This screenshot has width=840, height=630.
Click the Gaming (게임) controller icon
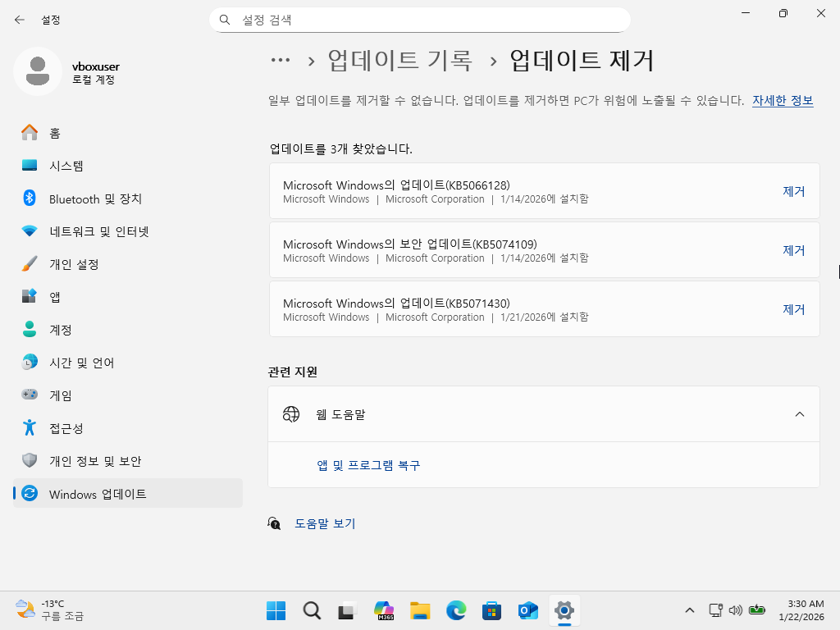(x=30, y=395)
